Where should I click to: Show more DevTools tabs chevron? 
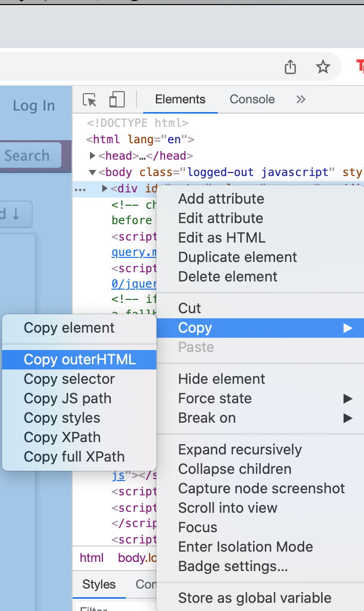[301, 99]
